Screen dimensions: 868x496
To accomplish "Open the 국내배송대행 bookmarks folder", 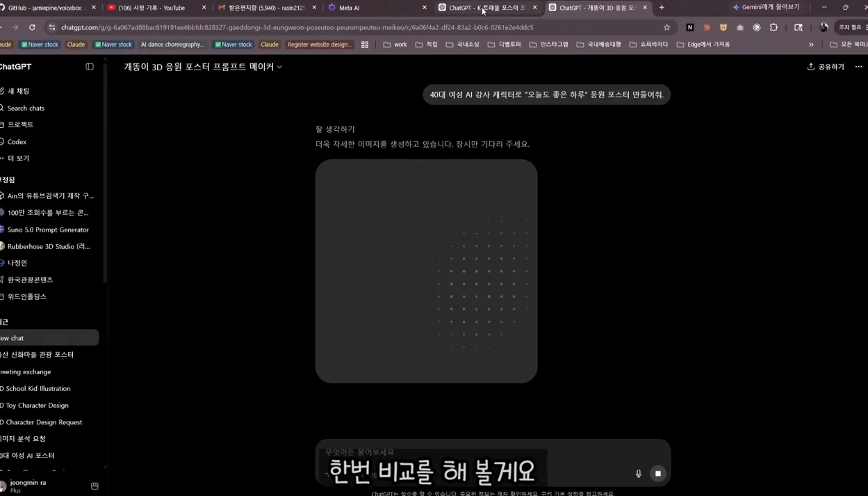I will click(598, 45).
